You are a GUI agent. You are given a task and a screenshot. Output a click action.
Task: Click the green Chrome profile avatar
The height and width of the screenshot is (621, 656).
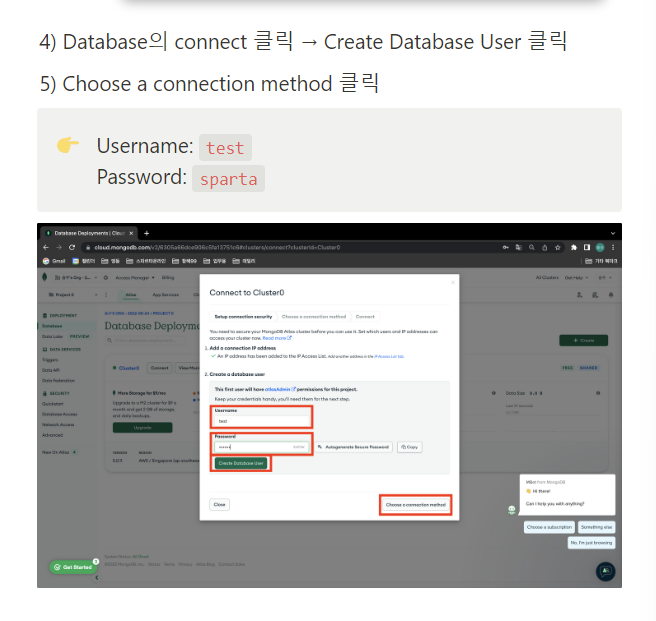click(x=600, y=247)
